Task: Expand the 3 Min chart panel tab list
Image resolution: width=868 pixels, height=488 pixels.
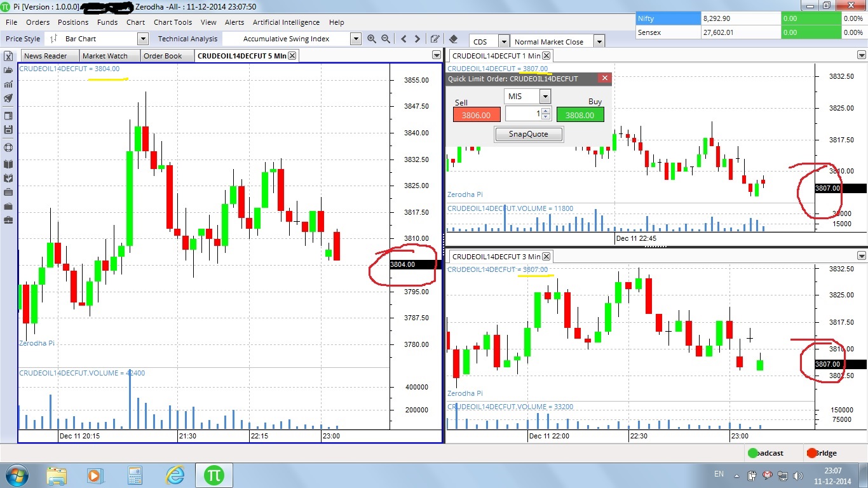Action: click(862, 256)
